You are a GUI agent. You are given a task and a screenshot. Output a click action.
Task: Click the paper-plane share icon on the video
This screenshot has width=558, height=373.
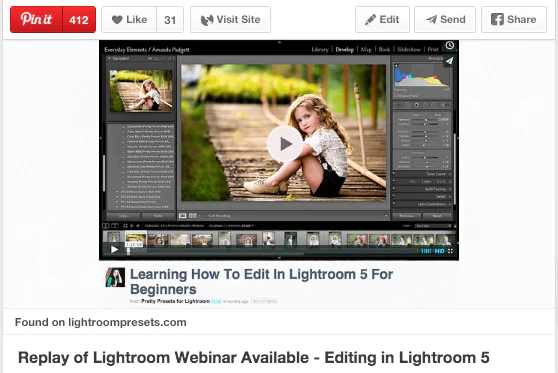tap(449, 61)
